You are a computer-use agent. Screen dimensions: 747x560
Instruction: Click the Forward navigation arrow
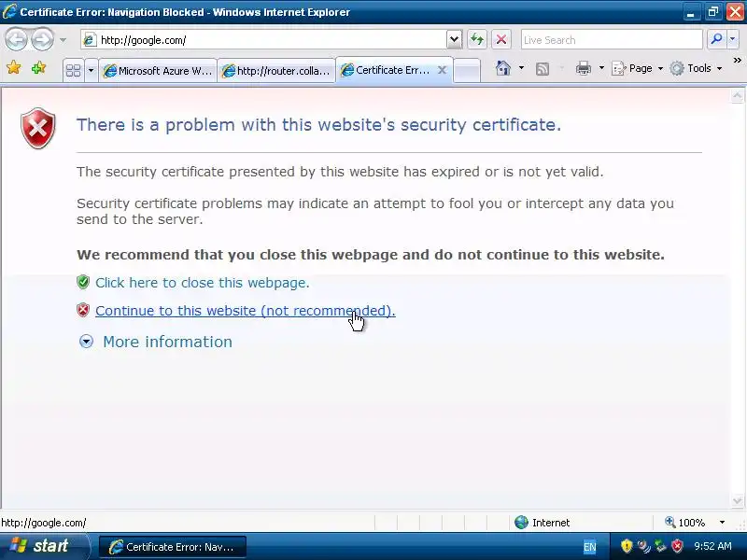tap(42, 39)
